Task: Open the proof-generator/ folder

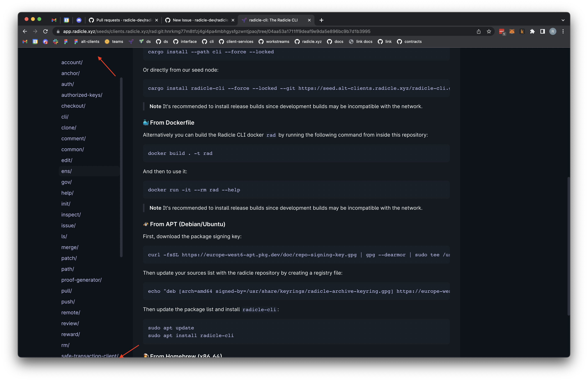Action: pos(81,280)
